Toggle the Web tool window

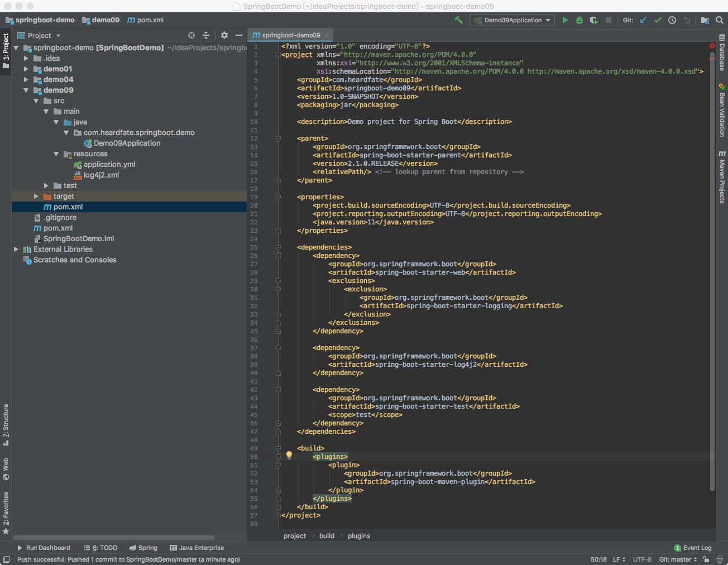tap(6, 469)
